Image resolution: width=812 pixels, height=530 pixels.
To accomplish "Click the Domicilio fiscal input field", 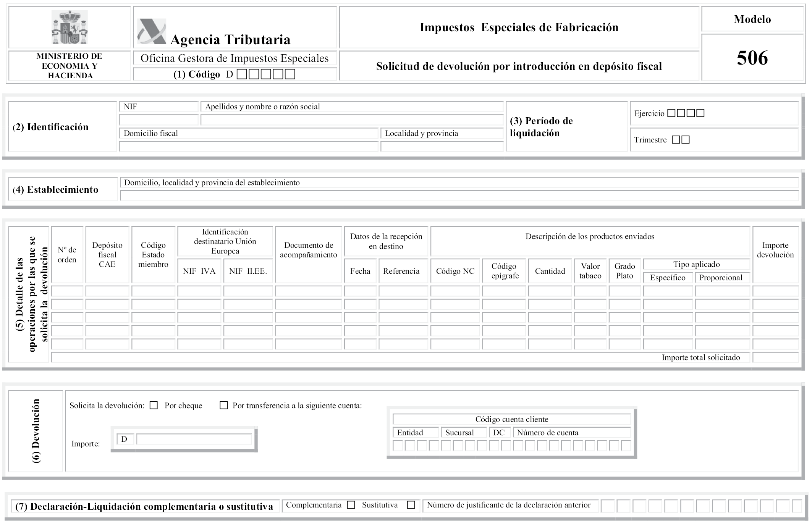I will (249, 146).
